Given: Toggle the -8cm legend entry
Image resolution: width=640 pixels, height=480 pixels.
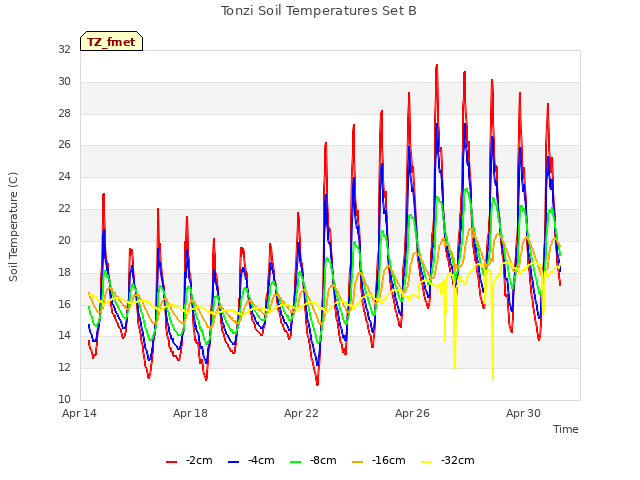Looking at the screenshot, I should tap(313, 461).
